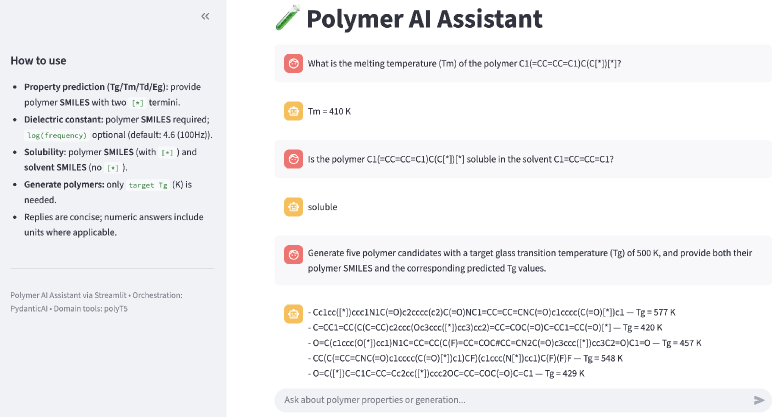Click the "How to use" sidebar heading
The height and width of the screenshot is (417, 777).
[x=38, y=60]
